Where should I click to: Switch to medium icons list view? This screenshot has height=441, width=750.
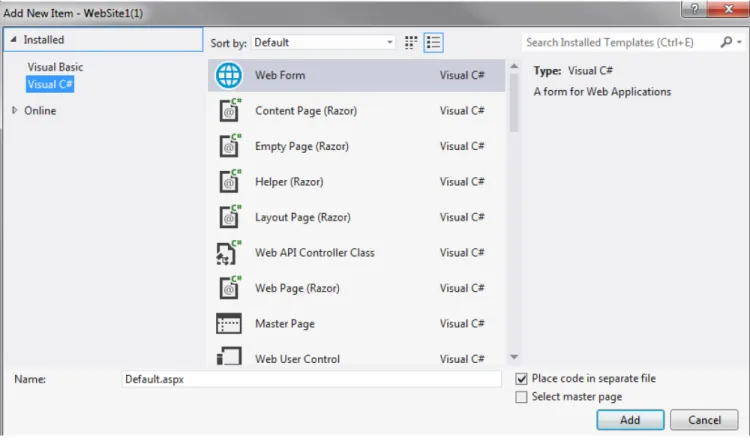(433, 43)
